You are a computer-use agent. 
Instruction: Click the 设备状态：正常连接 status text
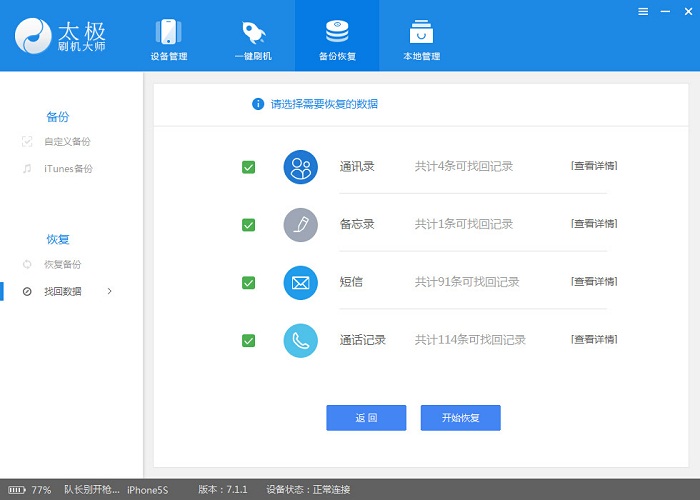pos(308,490)
